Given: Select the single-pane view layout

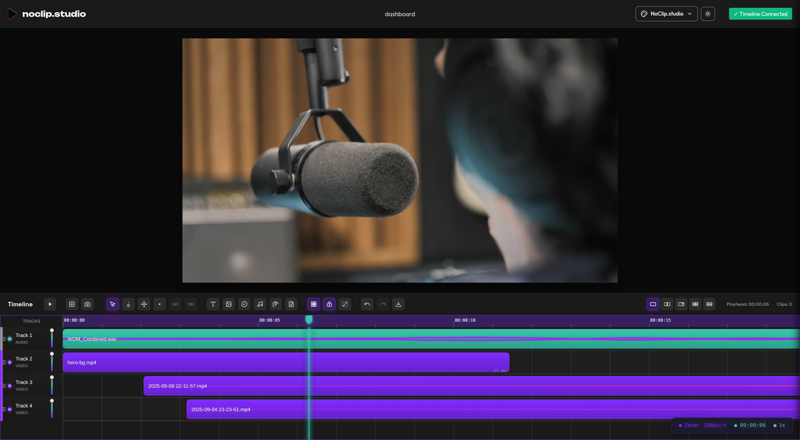Looking at the screenshot, I should point(653,304).
